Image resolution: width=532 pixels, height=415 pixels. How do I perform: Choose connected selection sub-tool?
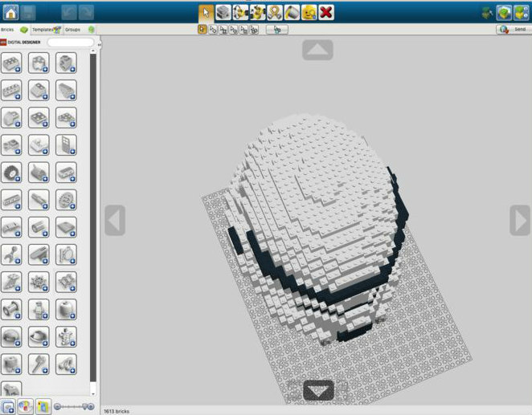(223, 30)
